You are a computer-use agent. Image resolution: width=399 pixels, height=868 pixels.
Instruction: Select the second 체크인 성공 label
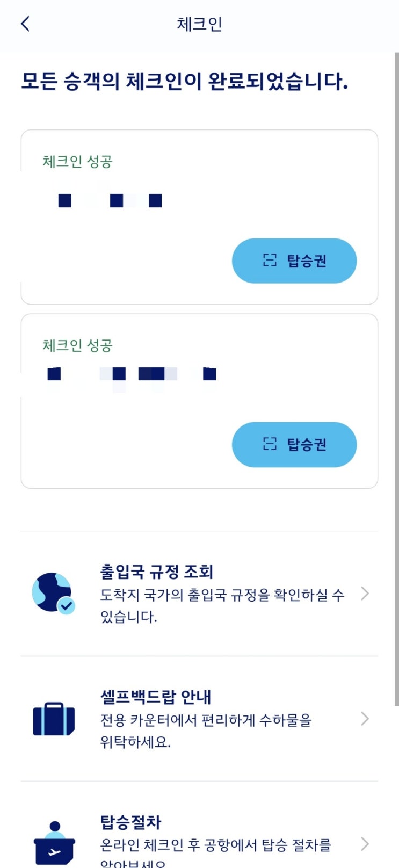coord(77,345)
